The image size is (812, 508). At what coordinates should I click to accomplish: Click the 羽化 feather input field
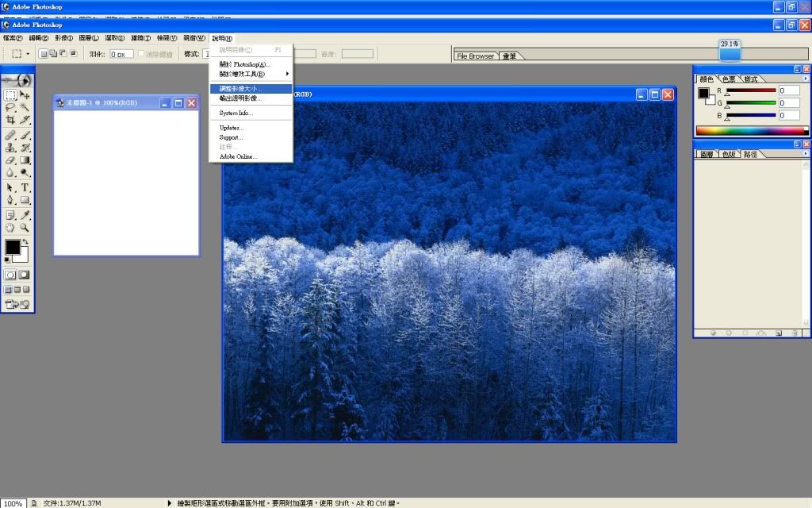[x=121, y=54]
